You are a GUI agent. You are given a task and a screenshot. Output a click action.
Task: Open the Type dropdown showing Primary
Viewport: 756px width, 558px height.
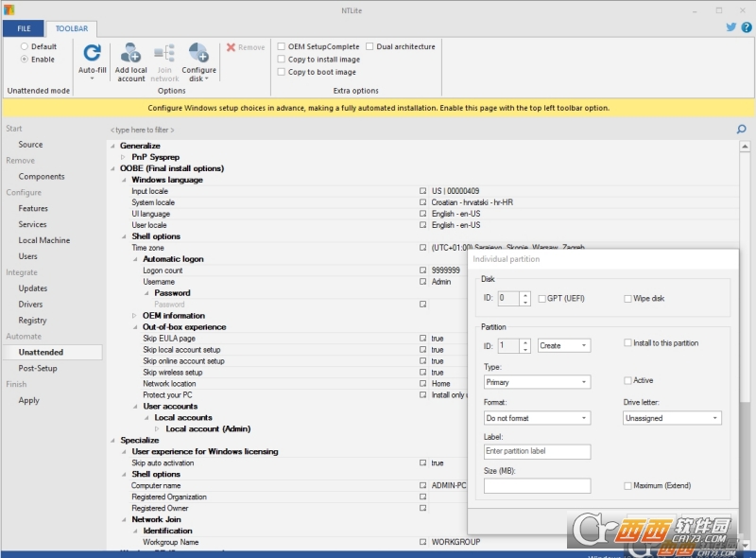coord(537,382)
